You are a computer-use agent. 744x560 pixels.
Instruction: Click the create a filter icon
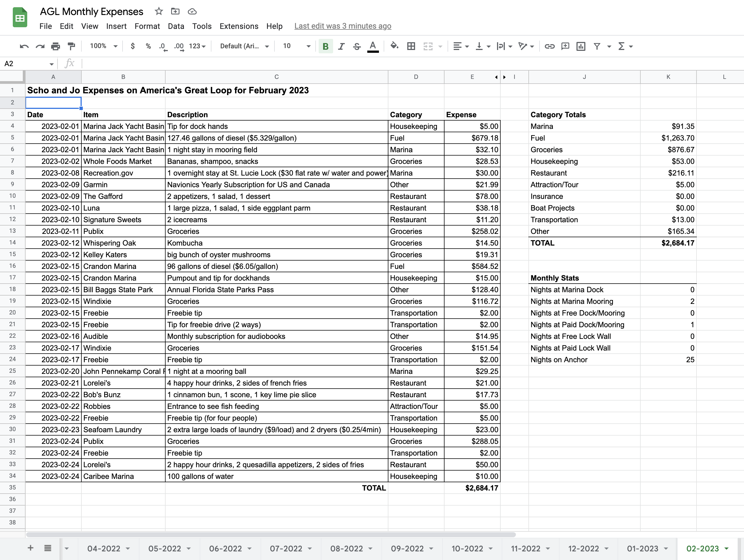point(597,46)
